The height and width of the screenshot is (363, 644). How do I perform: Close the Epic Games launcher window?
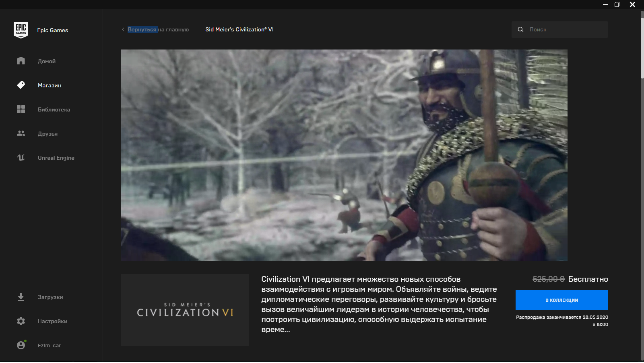click(x=633, y=4)
